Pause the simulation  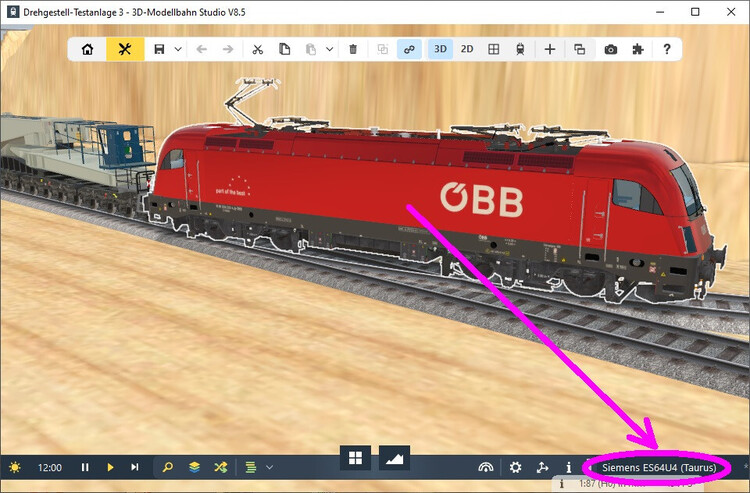85,467
